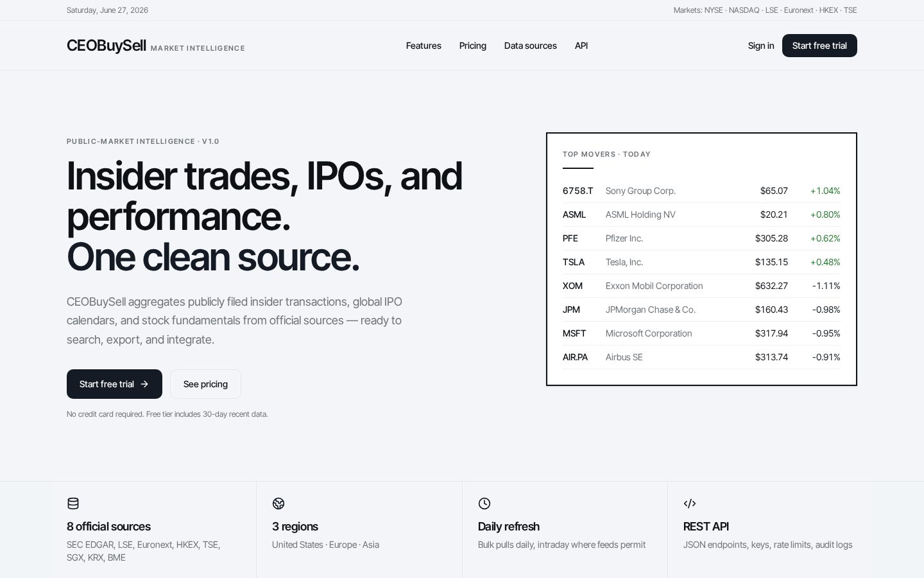
Task: Click the TOP MOVERS · TODAY heading
Action: tap(606, 154)
